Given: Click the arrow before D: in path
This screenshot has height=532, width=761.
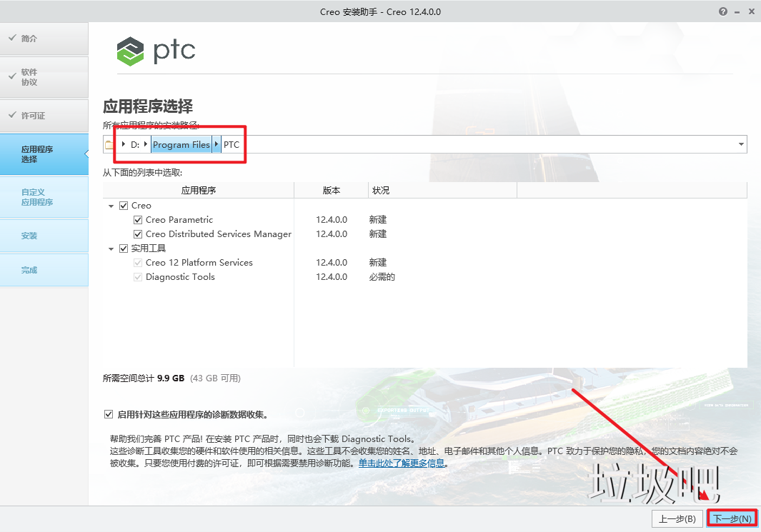Looking at the screenshot, I should click(x=124, y=145).
